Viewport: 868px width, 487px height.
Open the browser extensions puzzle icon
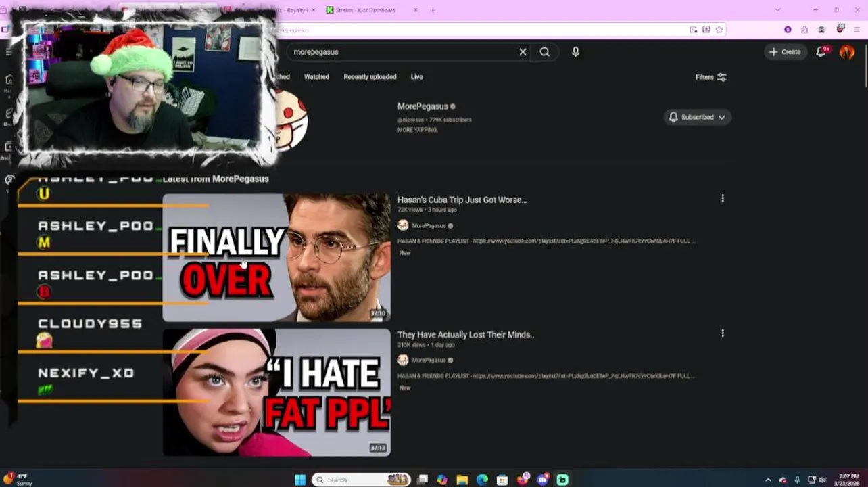804,30
